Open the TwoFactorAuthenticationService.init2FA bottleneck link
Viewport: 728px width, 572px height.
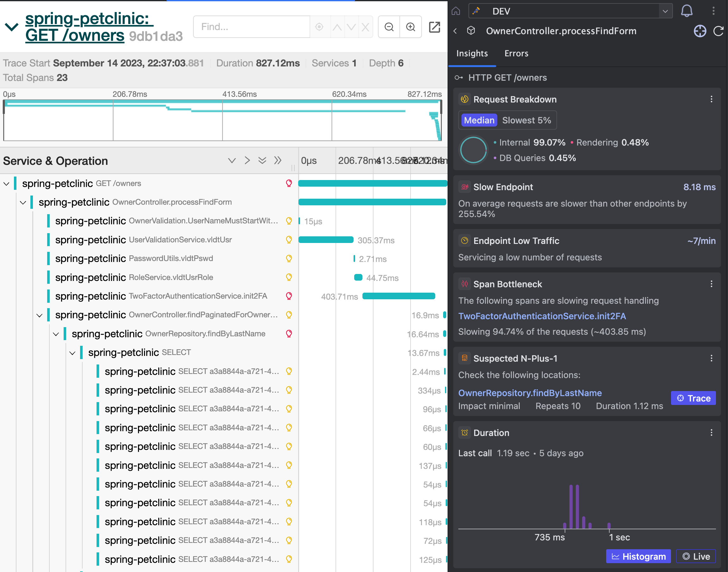[x=542, y=316]
